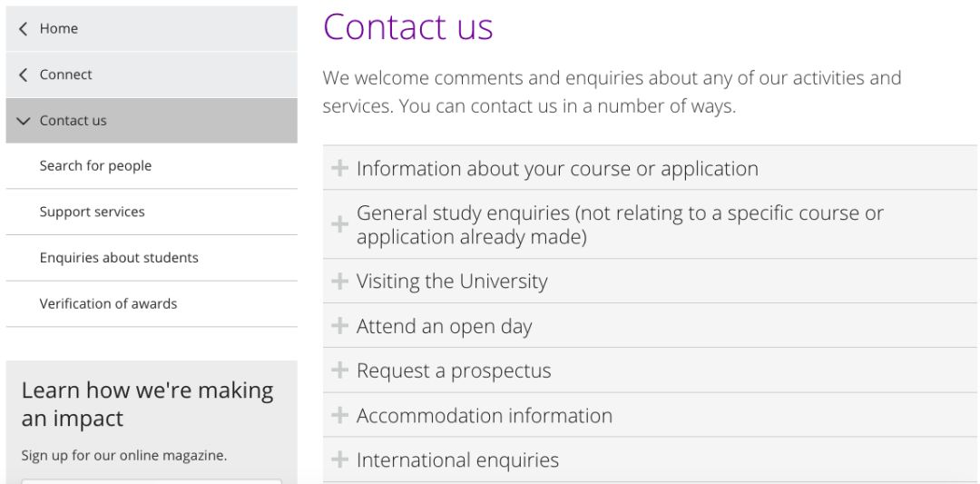The width and height of the screenshot is (980, 484).
Task: Click the back chevron icon beside Connect
Action: 24,74
